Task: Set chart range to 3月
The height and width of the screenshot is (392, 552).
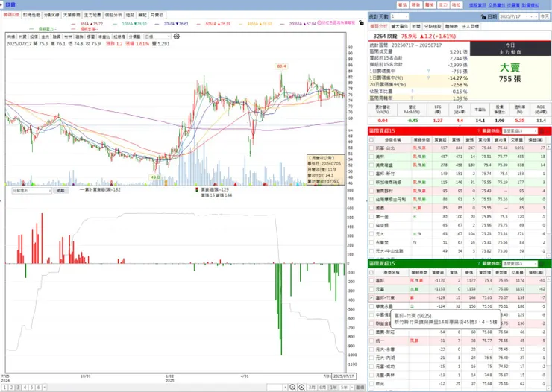Action: click(x=312, y=387)
